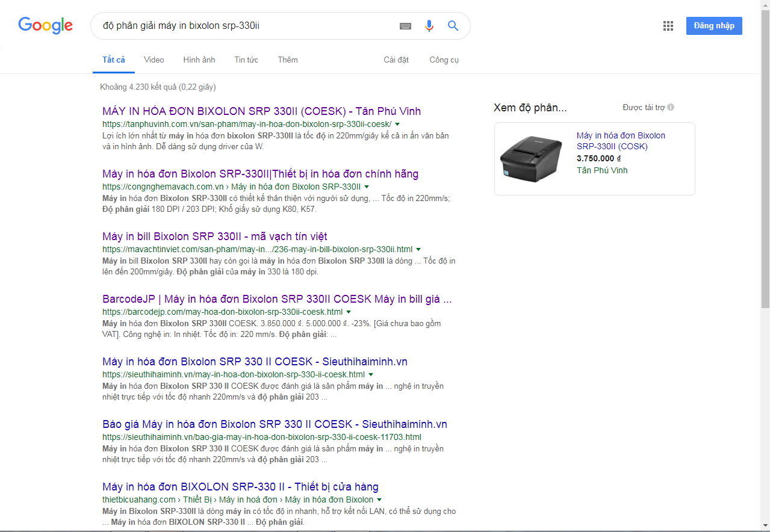The width and height of the screenshot is (770, 532).
Task: Click the Xem độ phân... heading
Action: (x=530, y=108)
